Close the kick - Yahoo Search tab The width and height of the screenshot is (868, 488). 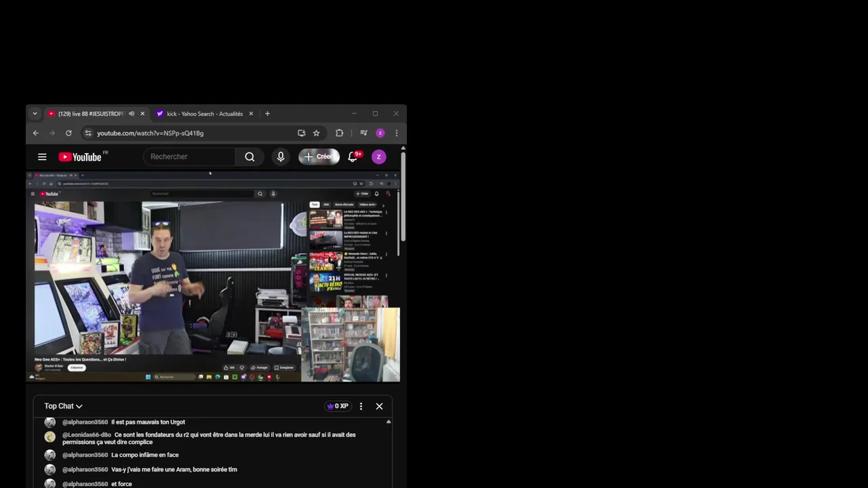[251, 114]
